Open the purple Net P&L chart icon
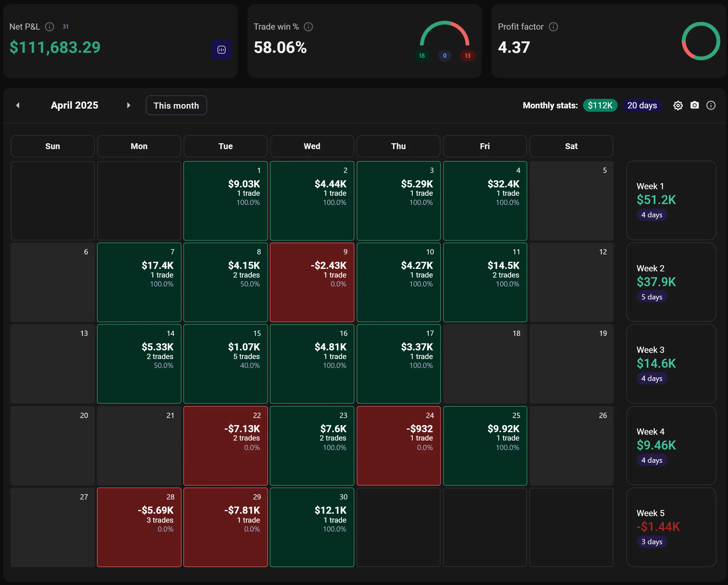The image size is (728, 585). coord(221,50)
